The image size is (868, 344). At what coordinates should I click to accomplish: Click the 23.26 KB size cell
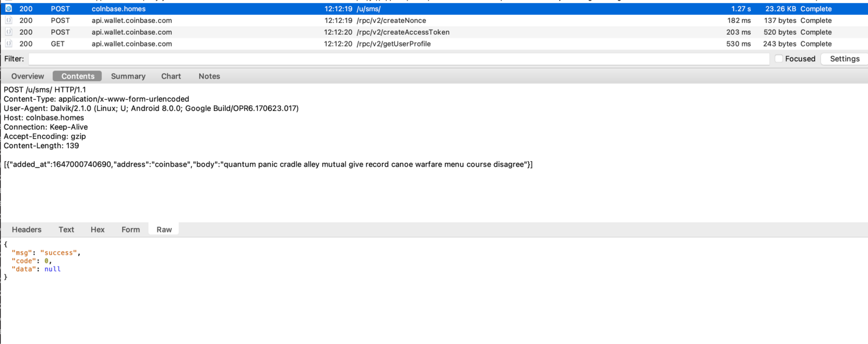781,9
